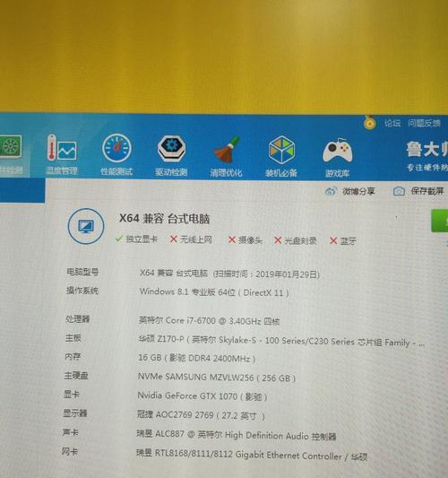Click the desktop computer monitor icon

tap(86, 226)
